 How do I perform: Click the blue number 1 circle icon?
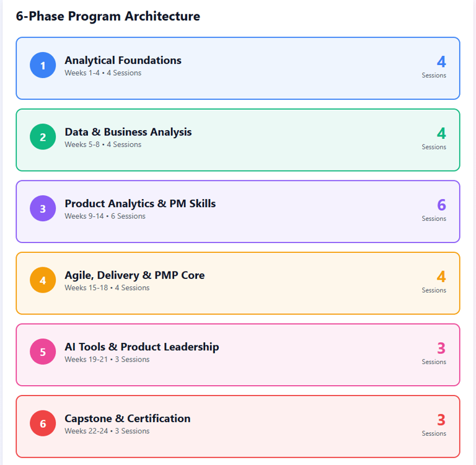coord(43,66)
